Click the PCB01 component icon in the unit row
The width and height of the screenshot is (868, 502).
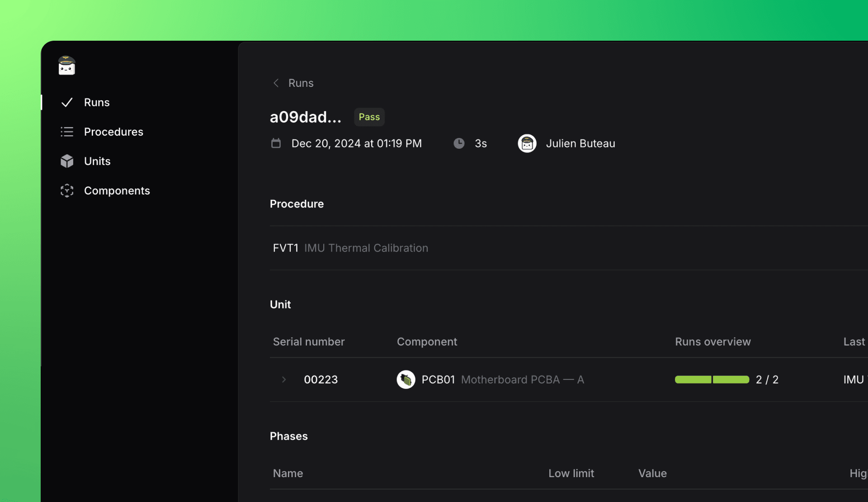pyautogui.click(x=406, y=379)
